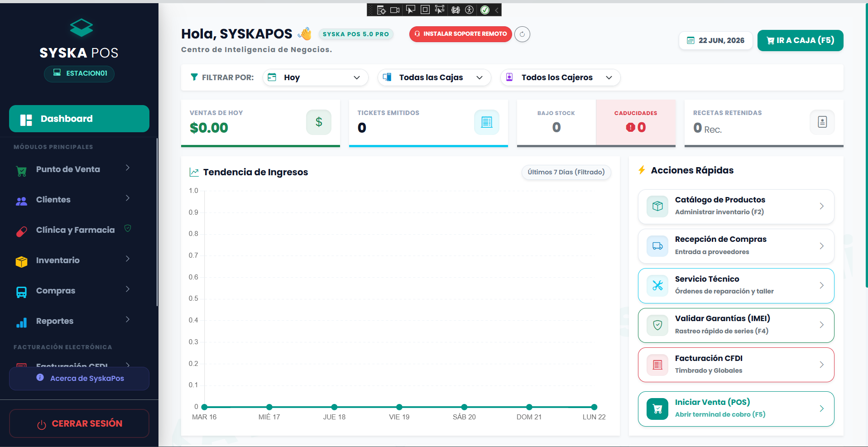
Task: Click the tools icon on Servicio Técnico
Action: (657, 285)
